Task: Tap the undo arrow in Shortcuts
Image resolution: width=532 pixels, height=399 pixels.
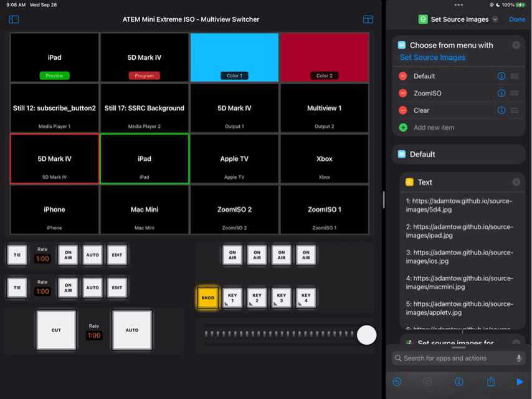Action: coord(397,382)
